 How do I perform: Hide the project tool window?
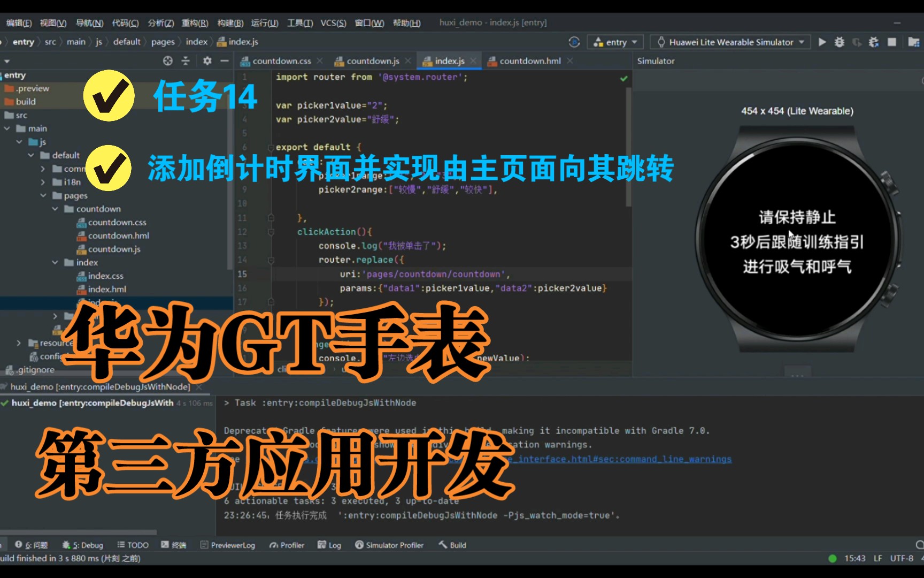pyautogui.click(x=225, y=61)
